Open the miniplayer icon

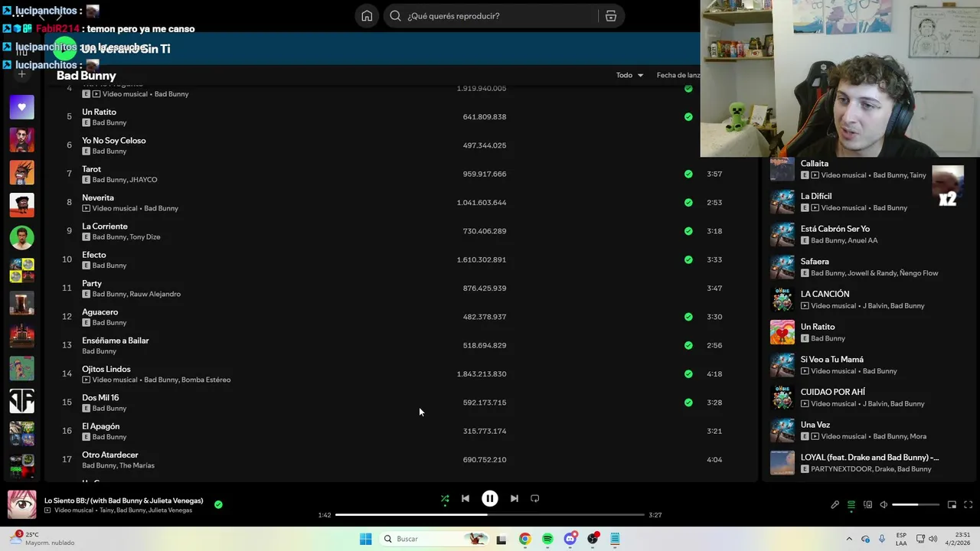click(x=952, y=505)
